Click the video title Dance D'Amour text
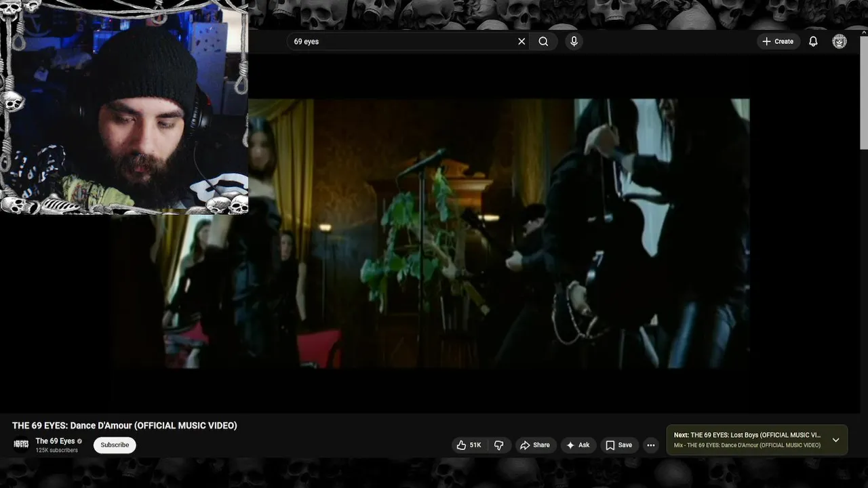Image resolution: width=868 pixels, height=488 pixels. 125,426
